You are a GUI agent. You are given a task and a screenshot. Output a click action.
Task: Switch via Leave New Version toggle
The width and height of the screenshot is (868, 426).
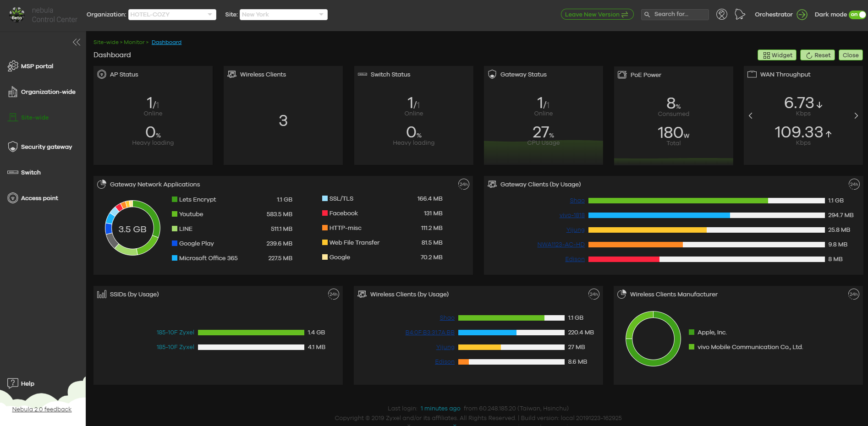(597, 15)
